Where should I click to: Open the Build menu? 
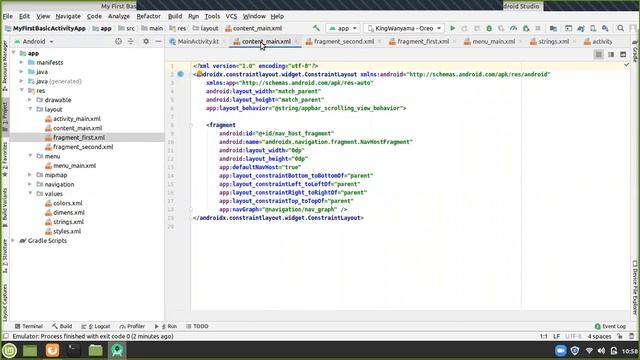point(175,16)
